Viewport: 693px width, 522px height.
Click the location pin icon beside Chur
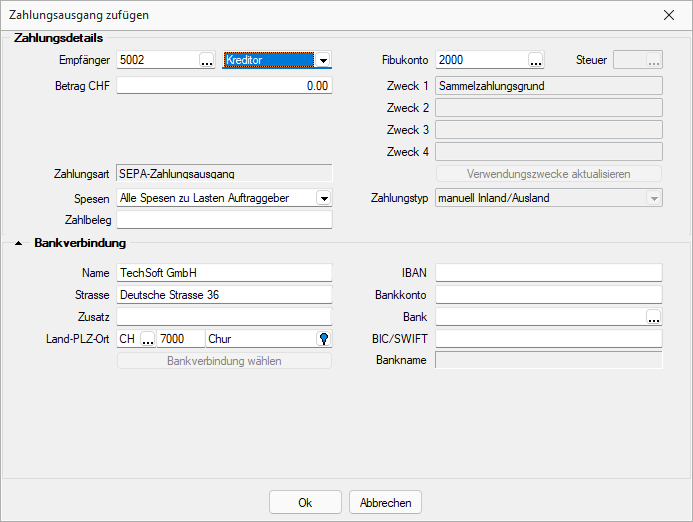point(323,339)
